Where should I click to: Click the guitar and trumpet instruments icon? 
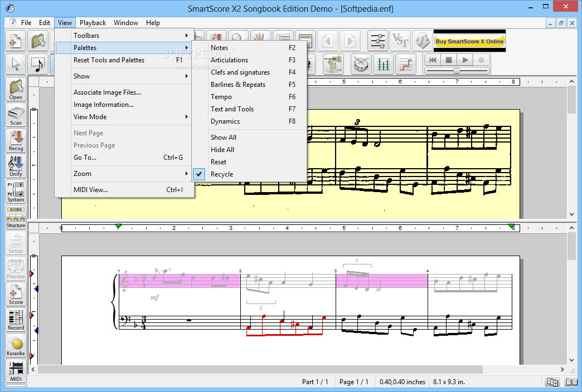(333, 64)
